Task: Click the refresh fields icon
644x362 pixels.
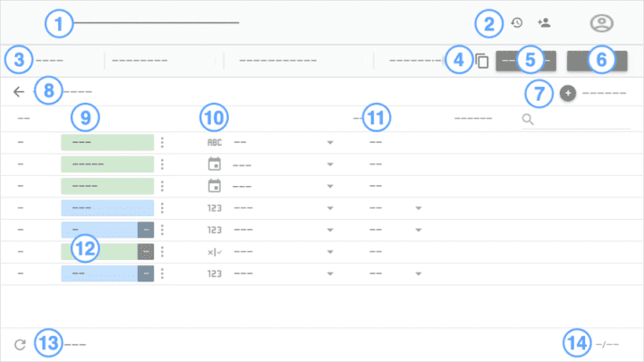Action: [x=20, y=344]
